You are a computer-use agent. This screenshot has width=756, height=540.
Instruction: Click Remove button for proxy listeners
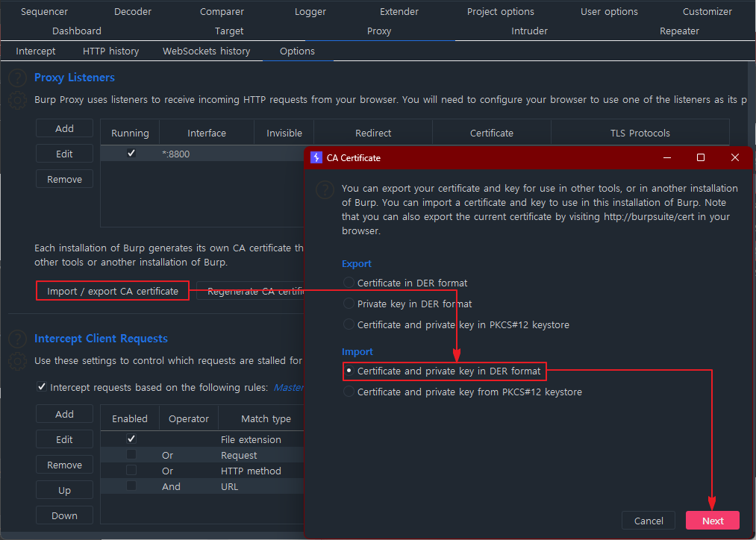(65, 179)
